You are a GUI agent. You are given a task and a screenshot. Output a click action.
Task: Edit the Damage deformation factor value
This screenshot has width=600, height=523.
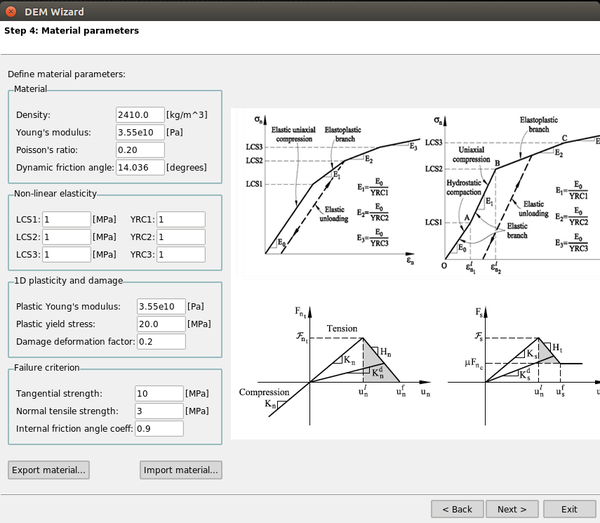(160, 341)
